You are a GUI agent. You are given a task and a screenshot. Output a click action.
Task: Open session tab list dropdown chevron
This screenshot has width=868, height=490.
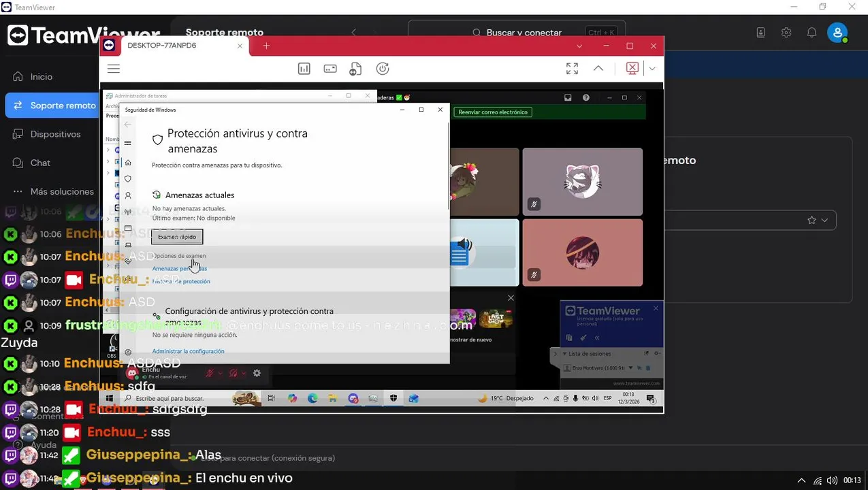pyautogui.click(x=579, y=46)
